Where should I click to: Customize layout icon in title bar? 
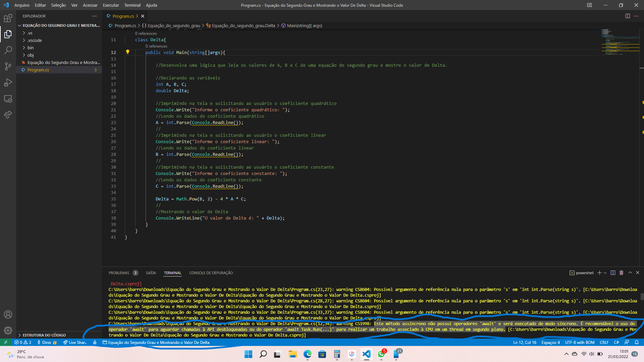[589, 5]
